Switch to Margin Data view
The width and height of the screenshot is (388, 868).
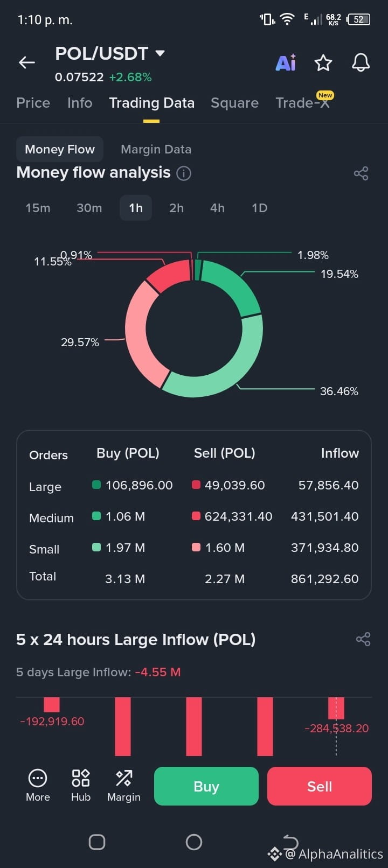[156, 149]
